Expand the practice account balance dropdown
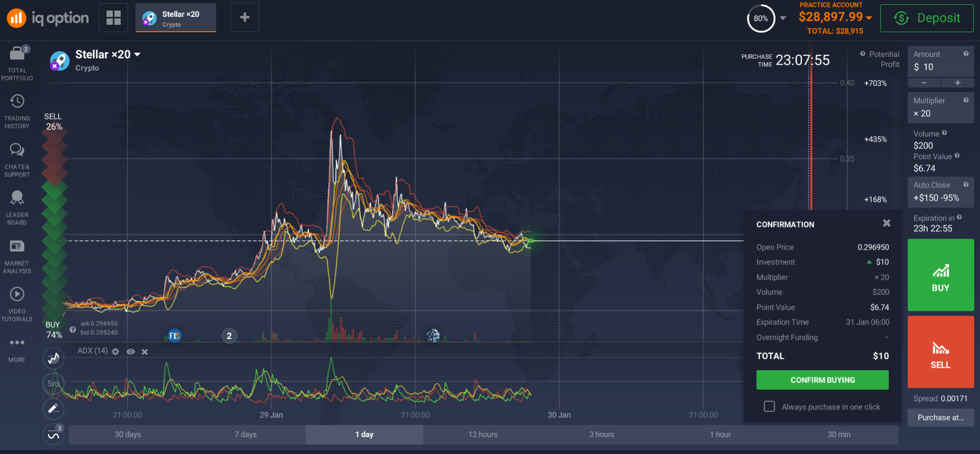 pyautogui.click(x=869, y=18)
